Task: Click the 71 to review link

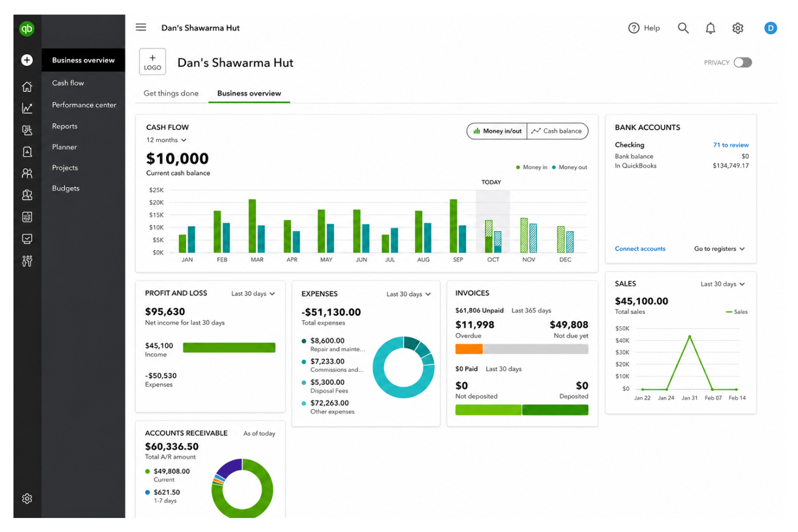Action: point(731,145)
